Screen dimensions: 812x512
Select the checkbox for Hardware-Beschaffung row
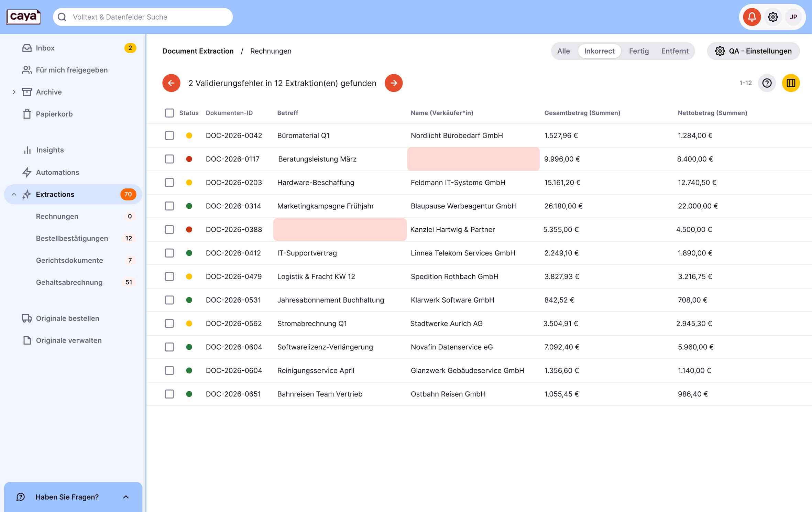pyautogui.click(x=169, y=183)
